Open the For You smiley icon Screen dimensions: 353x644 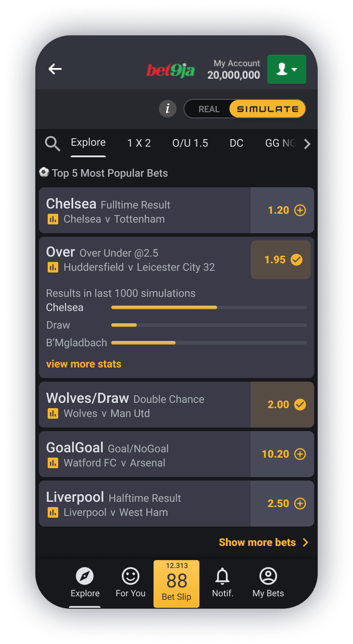click(x=131, y=576)
